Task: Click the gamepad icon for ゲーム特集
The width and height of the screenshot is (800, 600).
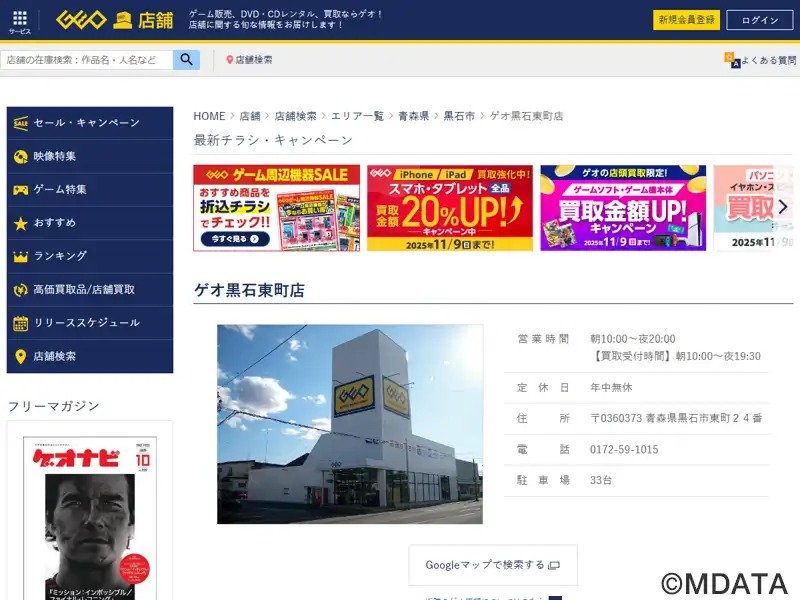Action: click(20, 190)
